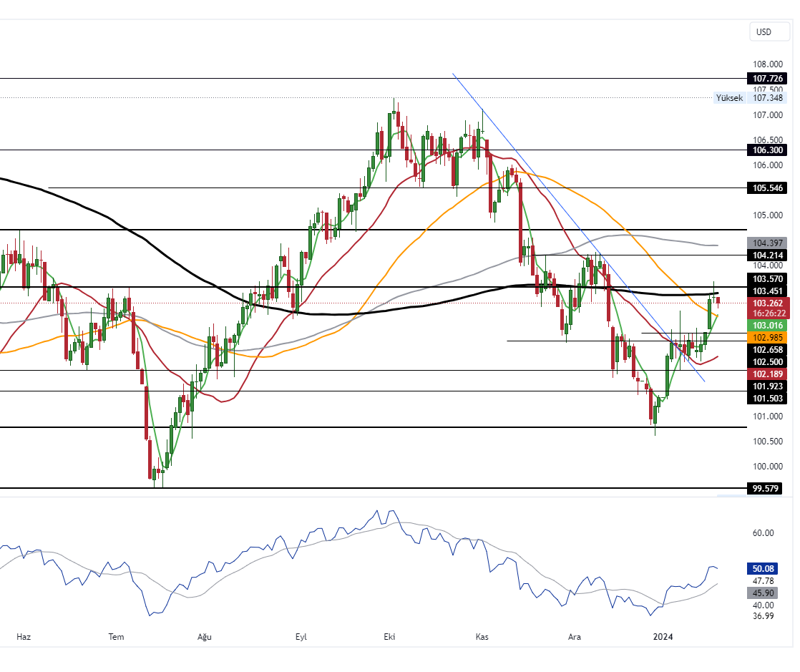Select the Eki month on time axis
The height and width of the screenshot is (672, 800).
tap(390, 636)
